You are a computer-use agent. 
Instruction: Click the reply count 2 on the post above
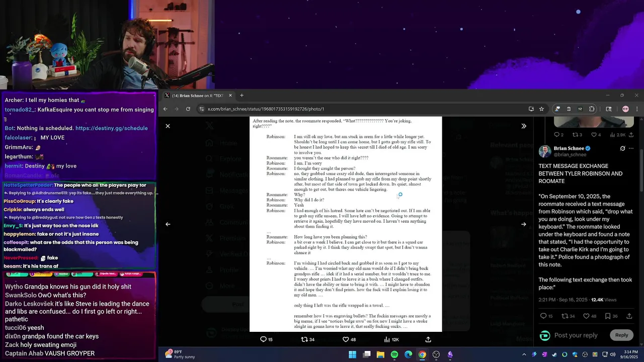tap(558, 135)
